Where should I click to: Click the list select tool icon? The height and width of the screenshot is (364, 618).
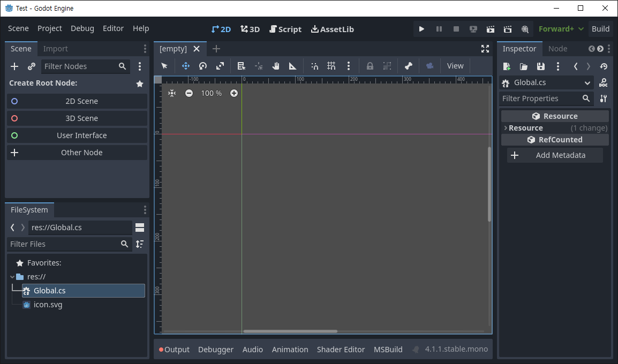tap(241, 66)
